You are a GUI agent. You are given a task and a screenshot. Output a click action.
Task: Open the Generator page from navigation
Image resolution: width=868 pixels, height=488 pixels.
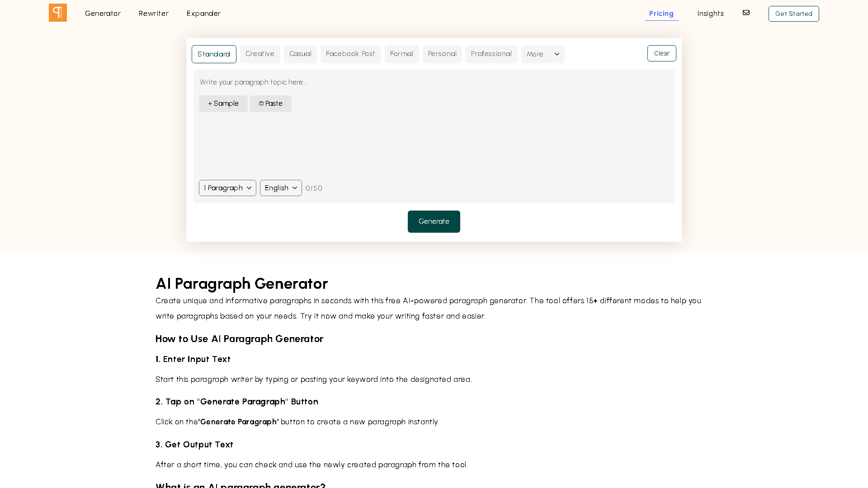tap(103, 14)
